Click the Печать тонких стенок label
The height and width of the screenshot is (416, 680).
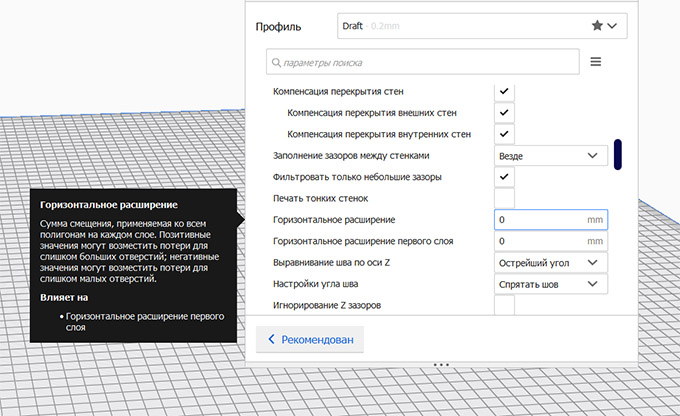320,198
